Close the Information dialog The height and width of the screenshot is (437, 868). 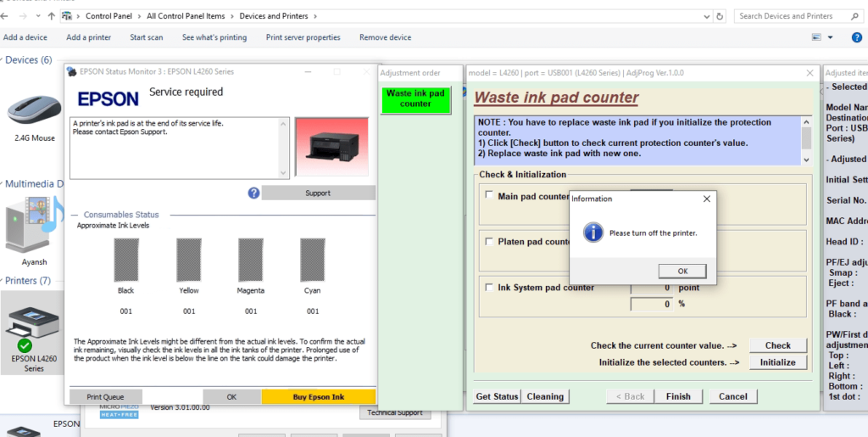[706, 199]
